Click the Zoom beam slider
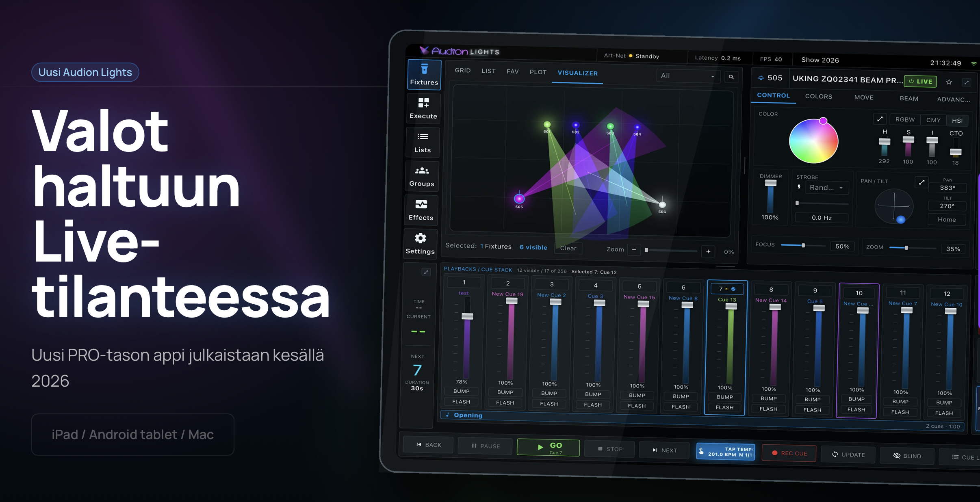Image resolution: width=980 pixels, height=502 pixels. (x=913, y=248)
